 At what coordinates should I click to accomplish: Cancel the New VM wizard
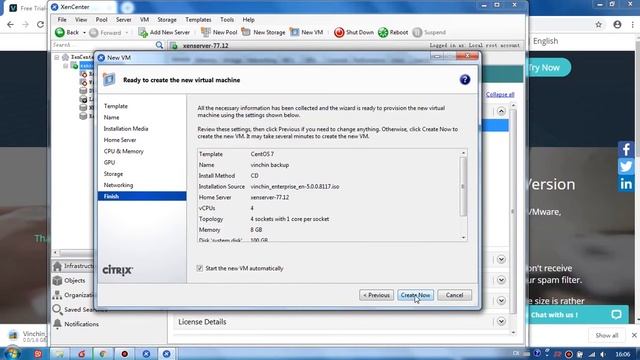pos(454,295)
